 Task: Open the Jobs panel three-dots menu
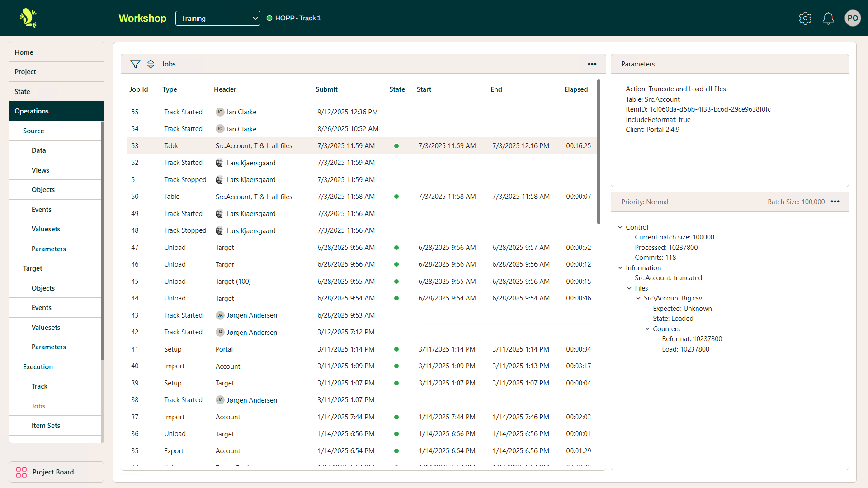592,64
